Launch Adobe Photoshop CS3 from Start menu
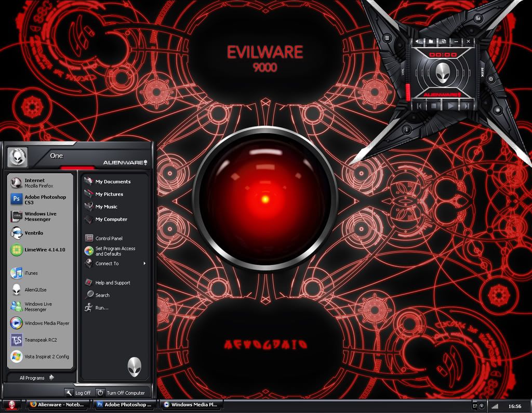The image size is (532, 413). 40,199
